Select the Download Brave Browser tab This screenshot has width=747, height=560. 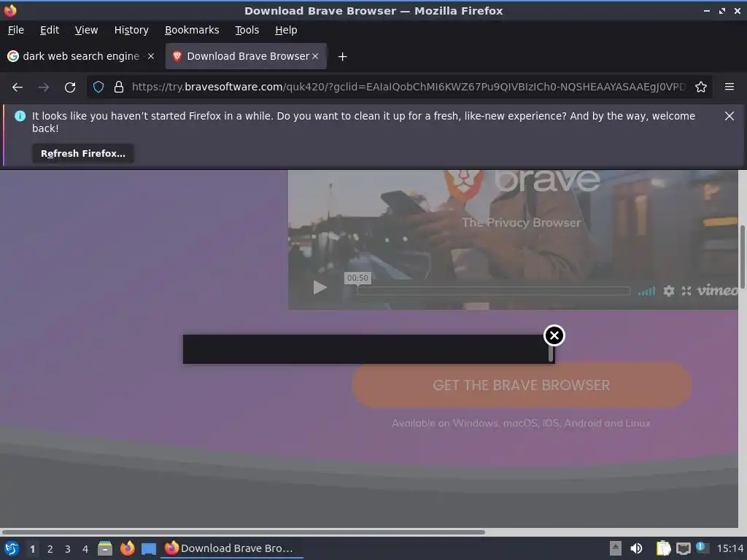[x=246, y=56]
